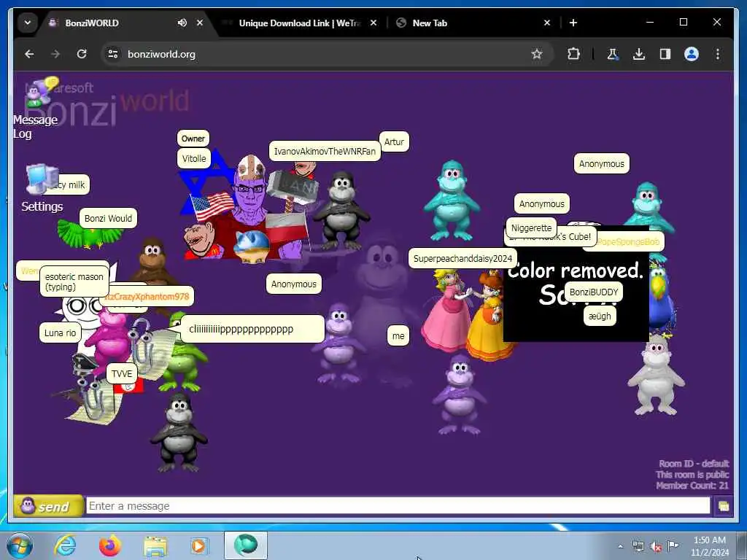This screenshot has height=560, width=747.
Task: Launch Firefox from taskbar
Action: (x=110, y=545)
